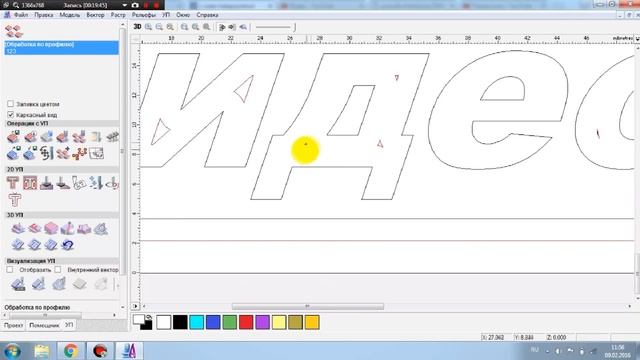Click the blue undo-arrow icon in 3D УП
Image resolution: width=640 pixels, height=360 pixels.
click(x=67, y=245)
